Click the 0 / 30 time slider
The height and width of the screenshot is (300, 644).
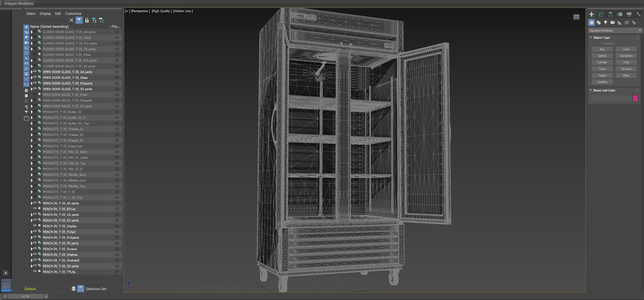25,296
